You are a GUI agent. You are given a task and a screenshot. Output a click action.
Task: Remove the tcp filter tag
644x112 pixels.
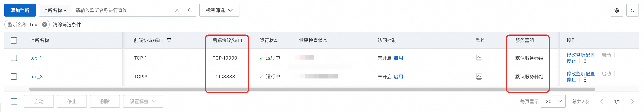[44, 25]
